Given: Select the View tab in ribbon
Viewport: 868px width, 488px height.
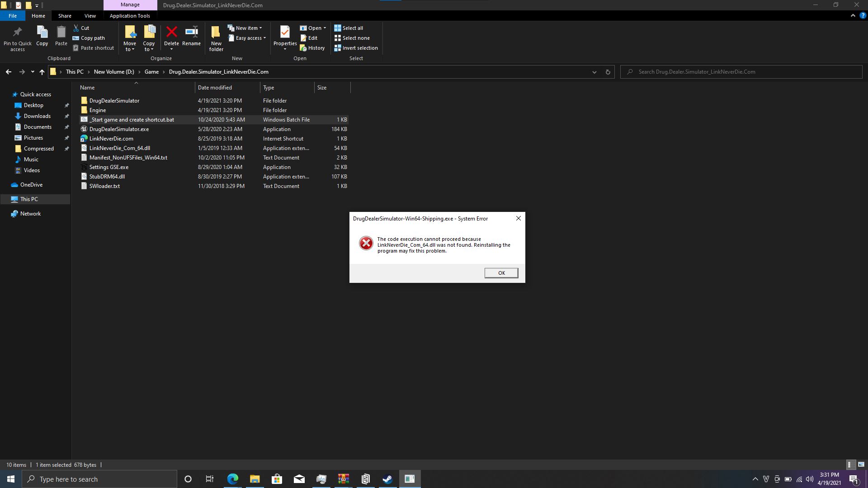Looking at the screenshot, I should pos(90,16).
